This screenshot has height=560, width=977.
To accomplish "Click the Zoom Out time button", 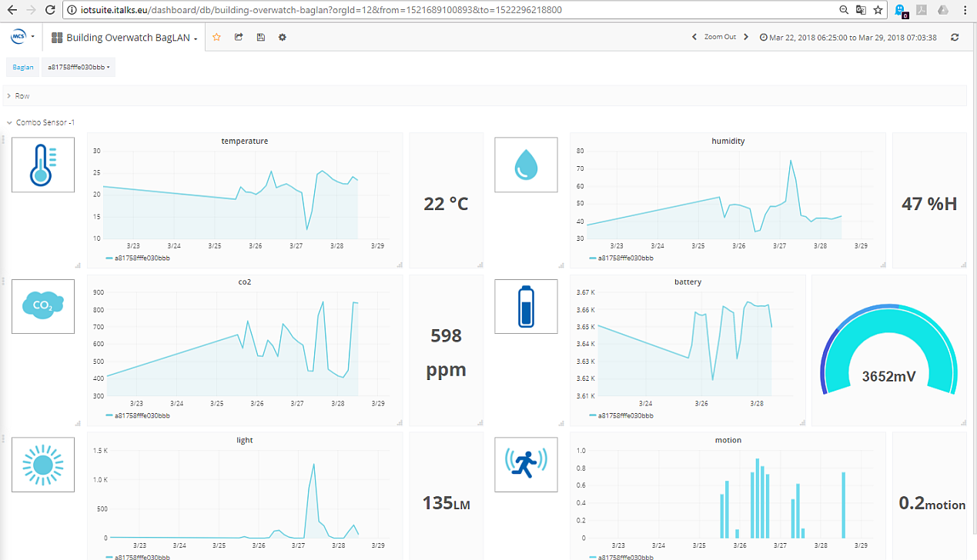I will click(x=720, y=37).
